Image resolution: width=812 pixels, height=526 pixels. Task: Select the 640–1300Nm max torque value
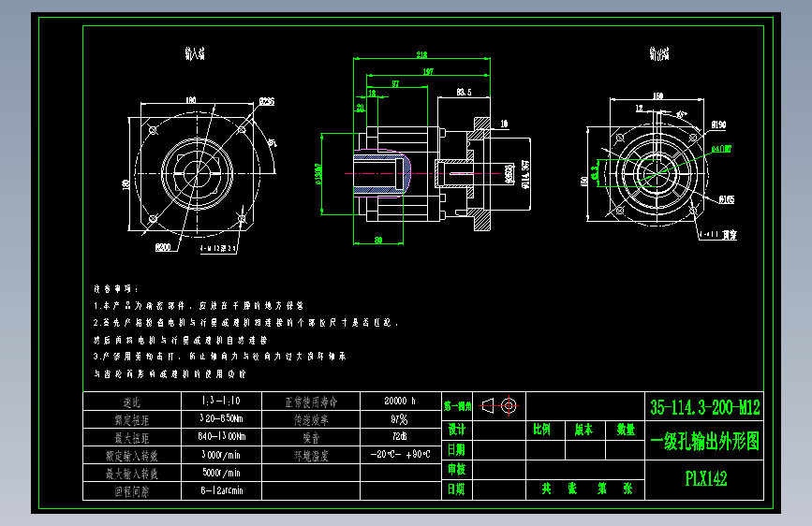coord(222,436)
